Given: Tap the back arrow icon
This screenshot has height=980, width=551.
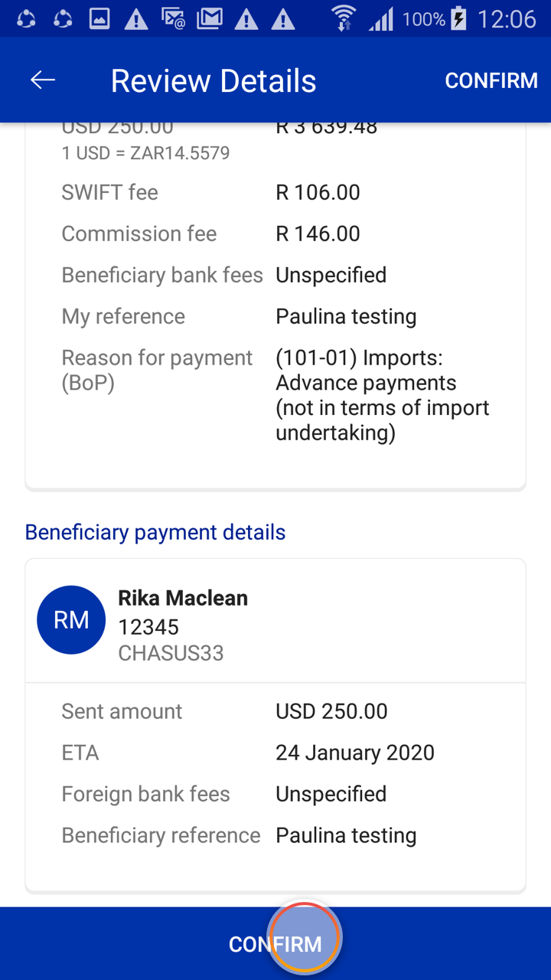Looking at the screenshot, I should point(43,80).
